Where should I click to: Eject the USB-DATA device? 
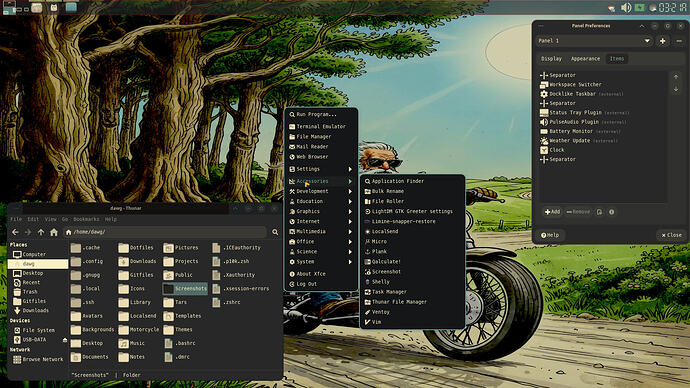pyautogui.click(x=65, y=340)
